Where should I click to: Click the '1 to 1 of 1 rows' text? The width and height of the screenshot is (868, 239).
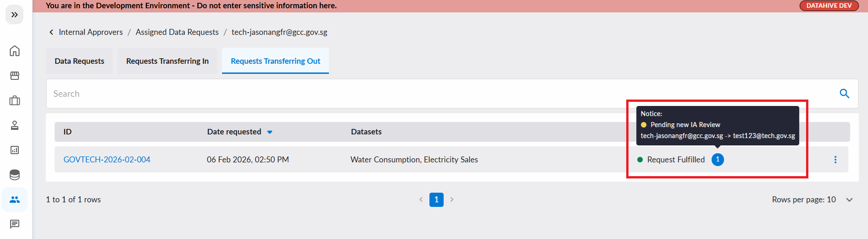pyautogui.click(x=73, y=200)
